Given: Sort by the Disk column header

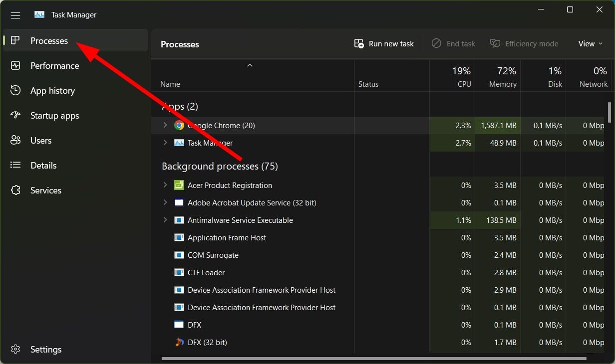Looking at the screenshot, I should (543, 76).
